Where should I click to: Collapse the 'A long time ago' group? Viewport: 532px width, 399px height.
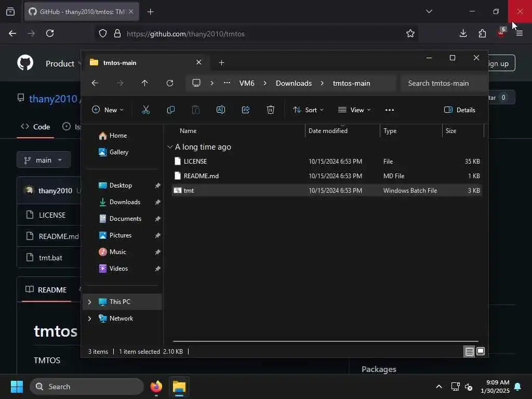[170, 147]
